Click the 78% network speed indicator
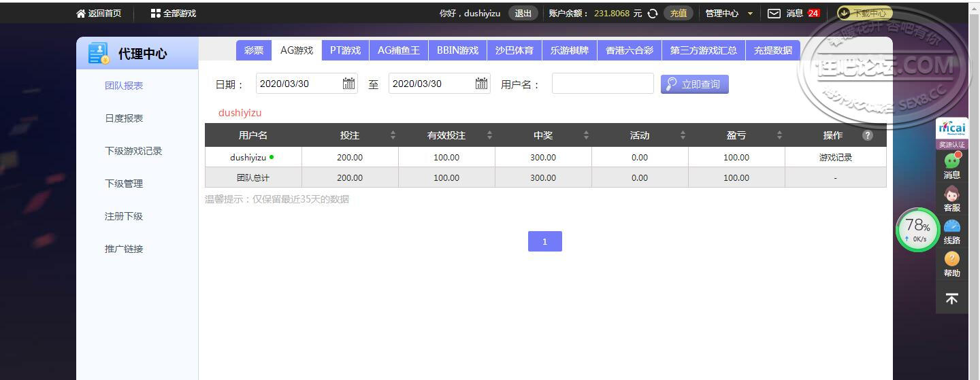This screenshot has width=980, height=380. (x=917, y=230)
